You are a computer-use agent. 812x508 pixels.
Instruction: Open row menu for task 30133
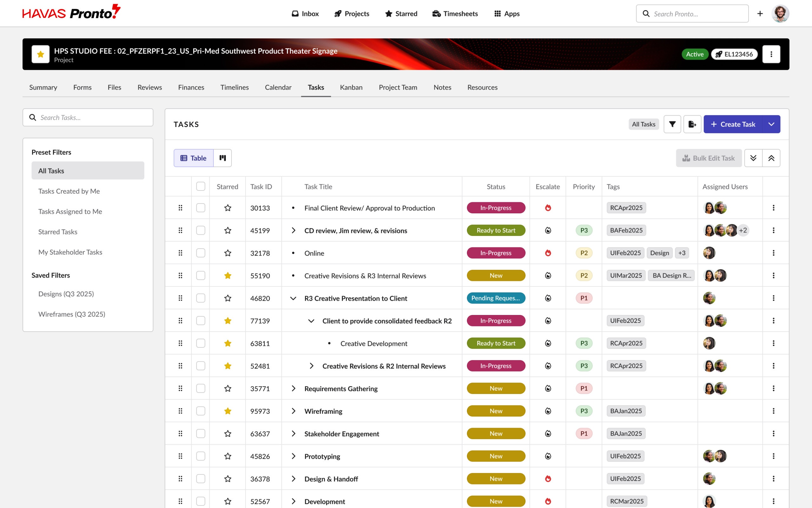(773, 208)
